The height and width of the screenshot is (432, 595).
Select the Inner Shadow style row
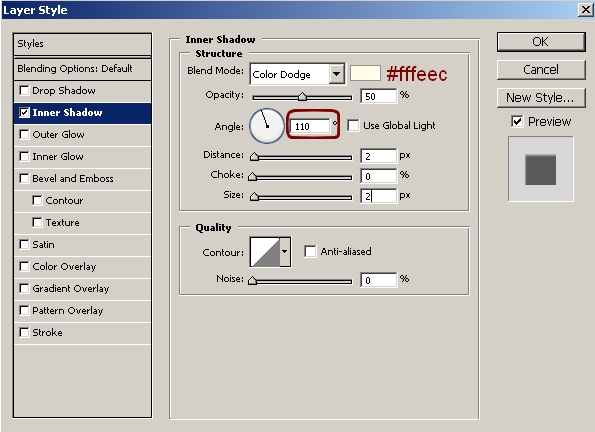coord(82,113)
